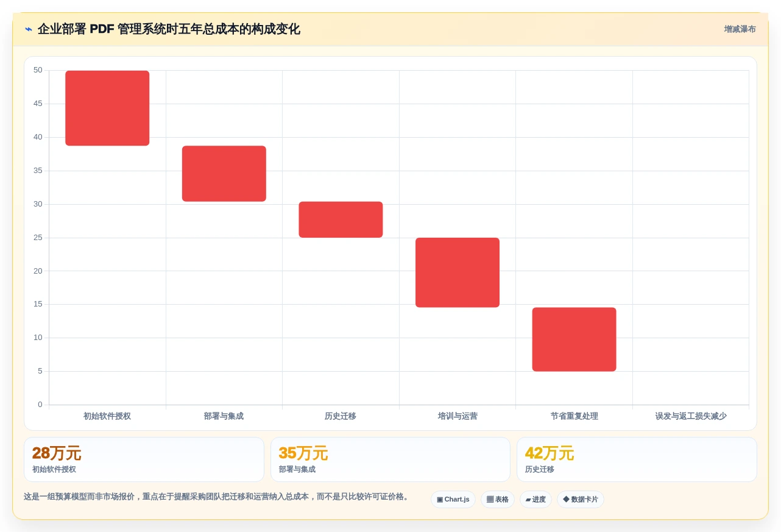Click the chart title about PDF 管理系统 costs
781x532 pixels.
[x=169, y=29]
